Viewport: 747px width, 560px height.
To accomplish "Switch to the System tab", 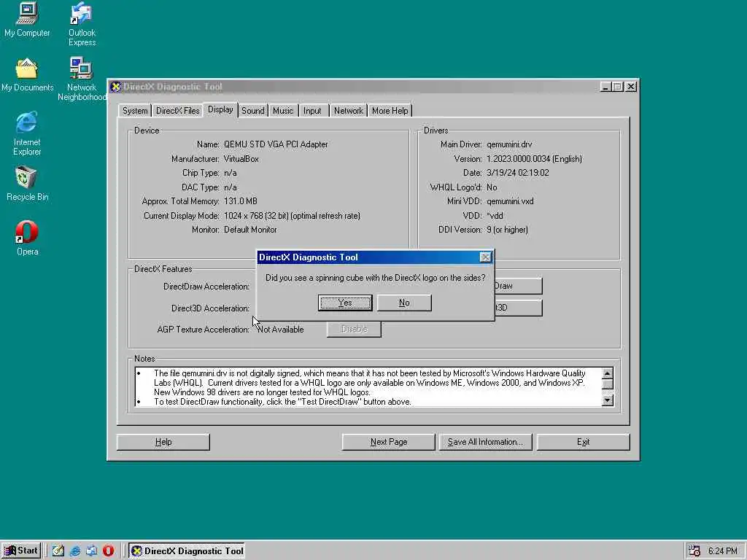I will [x=135, y=111].
